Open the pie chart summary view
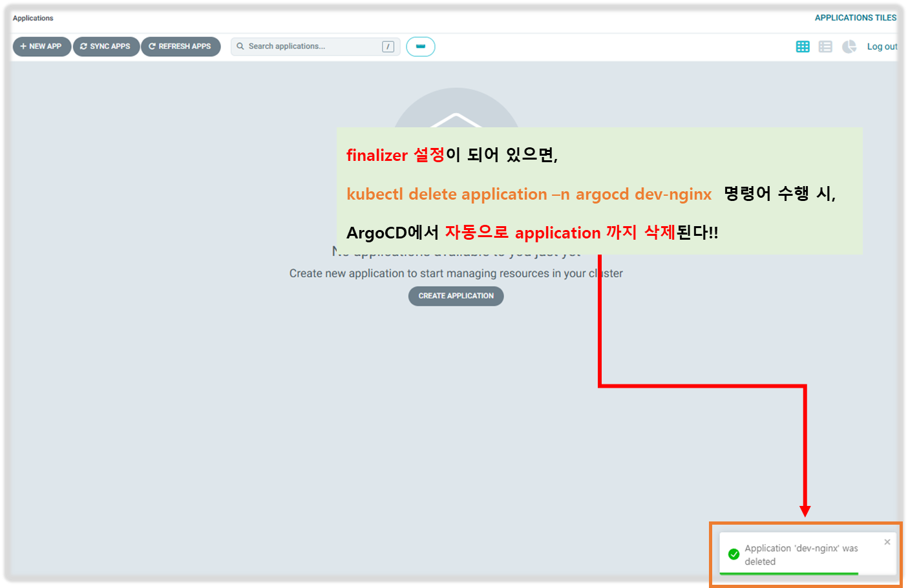 849,47
